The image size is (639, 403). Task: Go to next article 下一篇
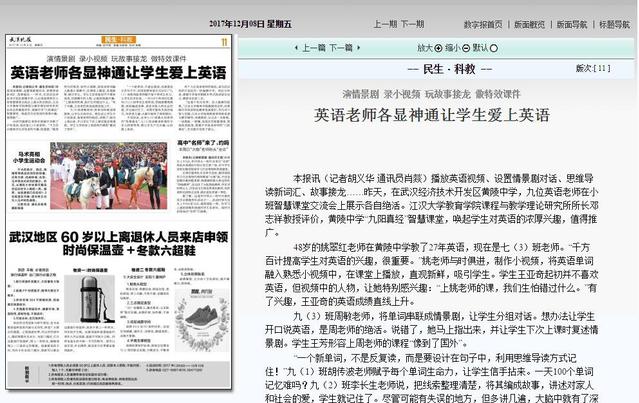[x=341, y=48]
